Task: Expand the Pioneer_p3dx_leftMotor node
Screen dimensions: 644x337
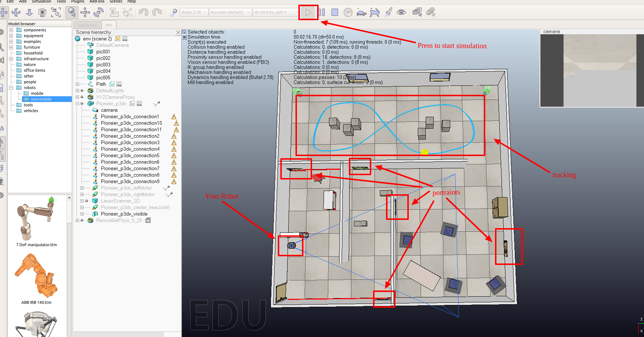Action: coord(82,188)
